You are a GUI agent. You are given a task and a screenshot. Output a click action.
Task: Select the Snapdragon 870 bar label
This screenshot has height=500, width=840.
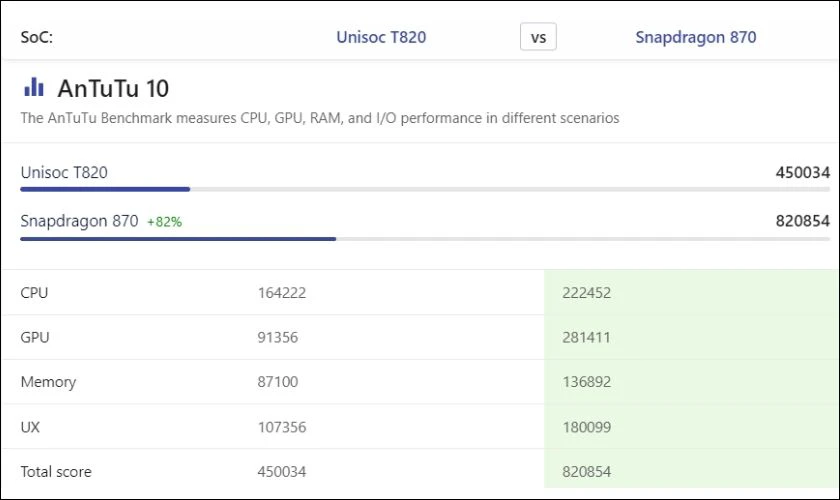(79, 221)
